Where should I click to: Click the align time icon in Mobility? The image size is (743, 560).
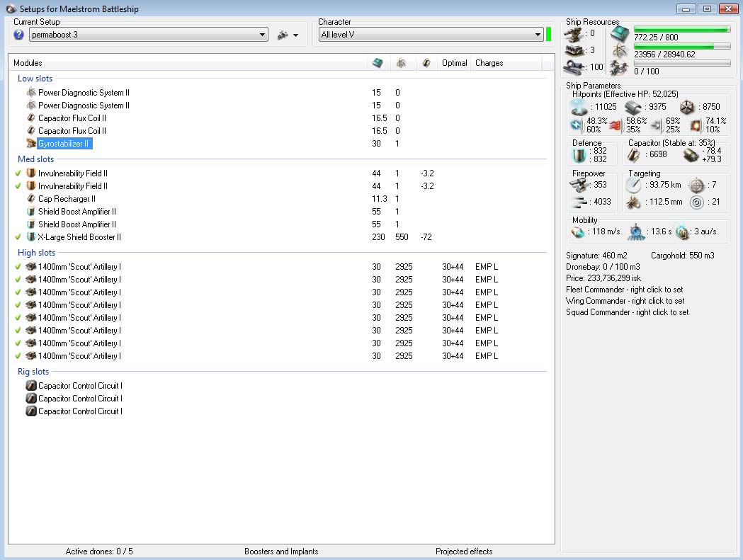coord(637,232)
